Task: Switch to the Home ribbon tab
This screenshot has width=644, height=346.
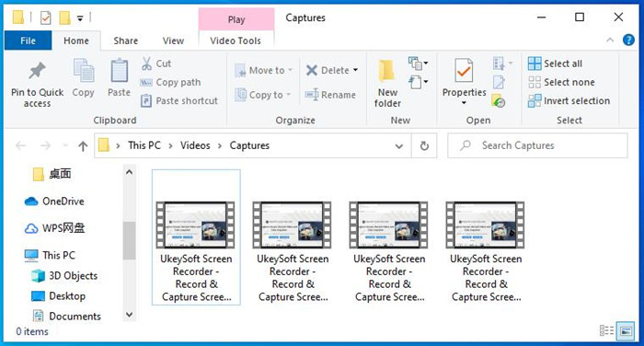Action: point(76,40)
